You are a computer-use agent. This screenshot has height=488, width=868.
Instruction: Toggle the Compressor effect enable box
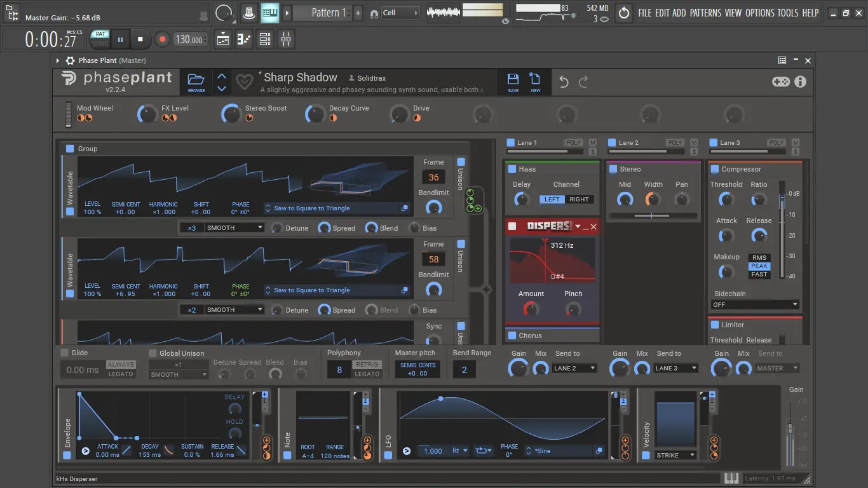click(x=715, y=169)
